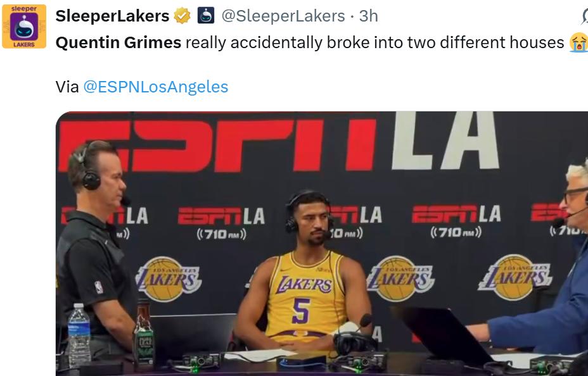Screen dimensions: 588x376
Task: Click the loudly crying face emoji
Action: (578, 42)
